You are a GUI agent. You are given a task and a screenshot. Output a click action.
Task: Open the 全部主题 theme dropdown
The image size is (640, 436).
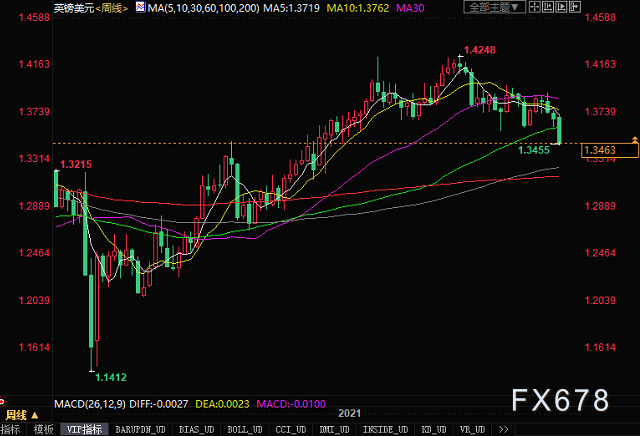pyautogui.click(x=494, y=7)
